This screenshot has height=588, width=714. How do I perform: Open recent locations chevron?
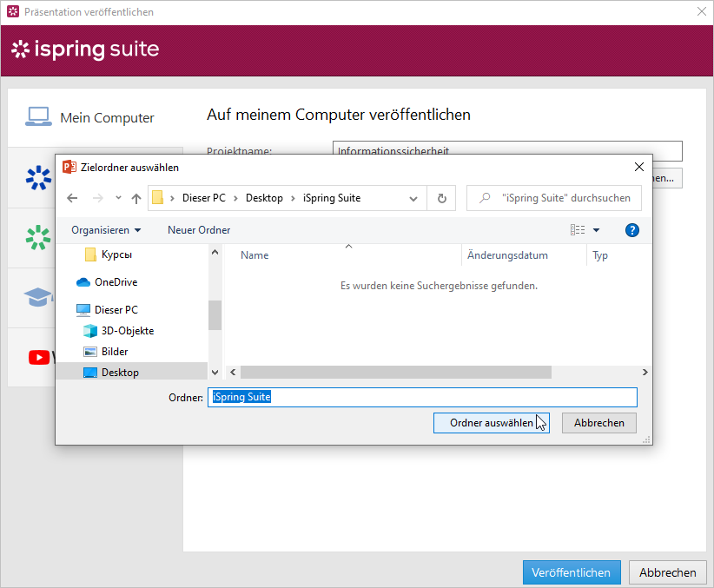click(x=118, y=198)
